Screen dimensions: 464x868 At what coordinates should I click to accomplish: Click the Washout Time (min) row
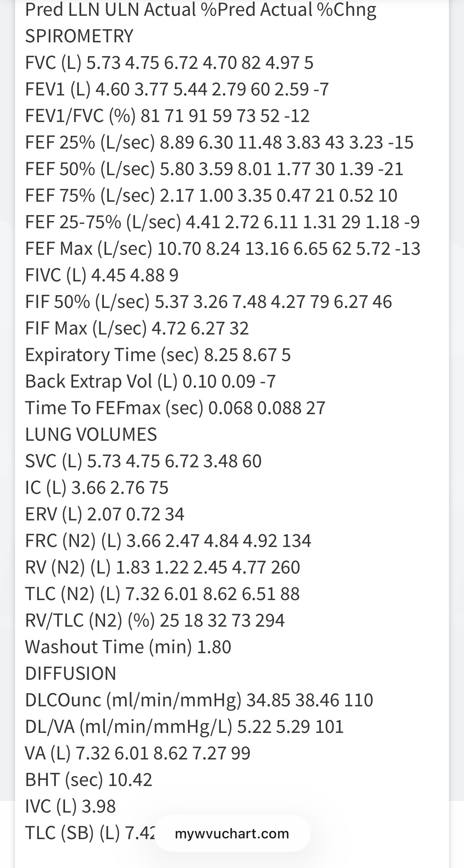point(128,647)
